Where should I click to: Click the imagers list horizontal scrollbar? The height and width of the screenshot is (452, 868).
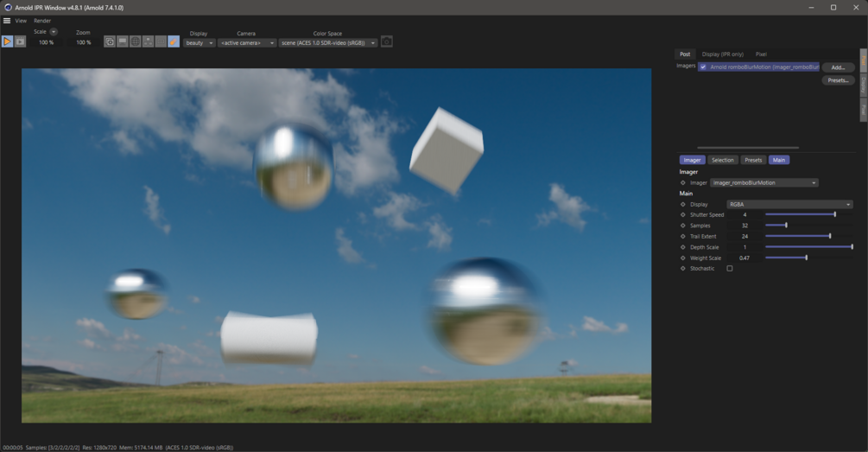(748, 147)
